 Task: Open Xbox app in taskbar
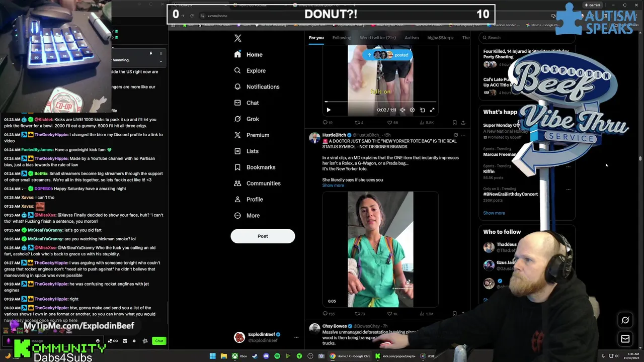tap(239, 356)
